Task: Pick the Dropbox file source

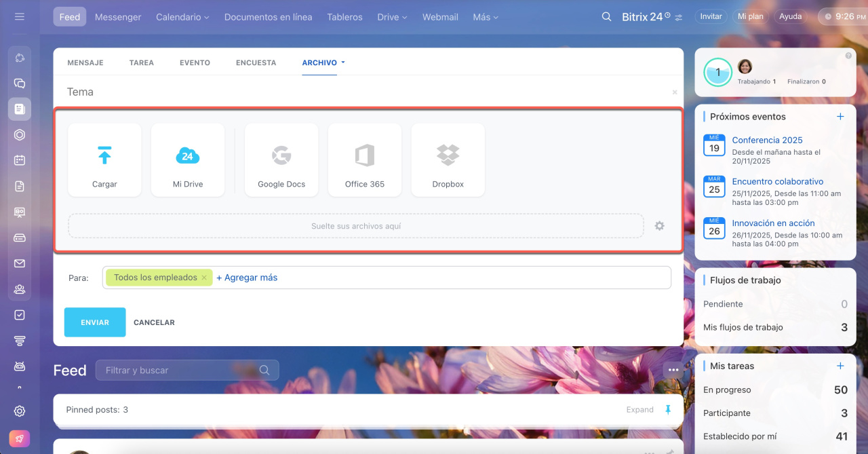Action: [448, 160]
